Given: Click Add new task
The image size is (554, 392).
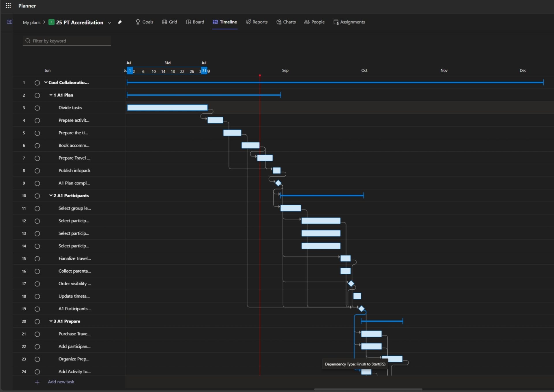Looking at the screenshot, I should click(61, 382).
